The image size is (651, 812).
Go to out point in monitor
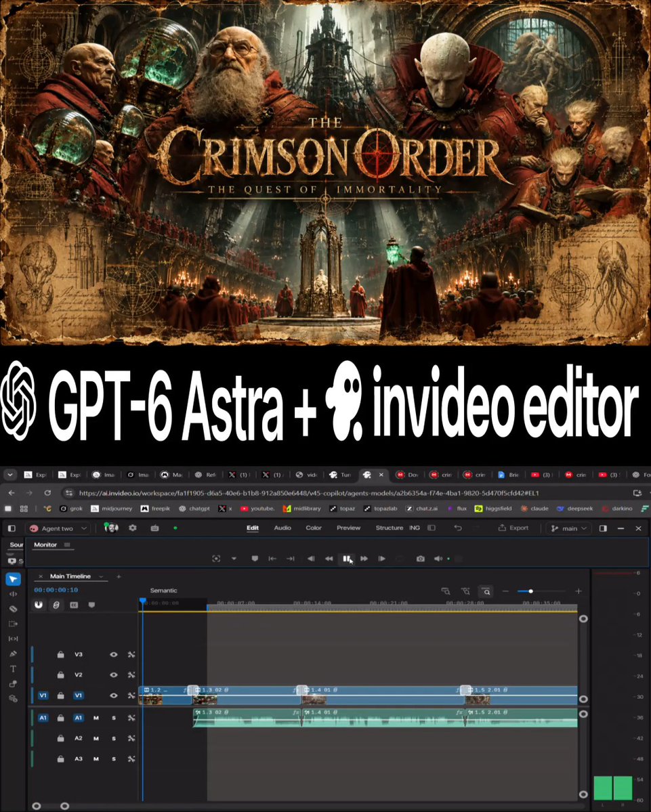[x=290, y=559]
